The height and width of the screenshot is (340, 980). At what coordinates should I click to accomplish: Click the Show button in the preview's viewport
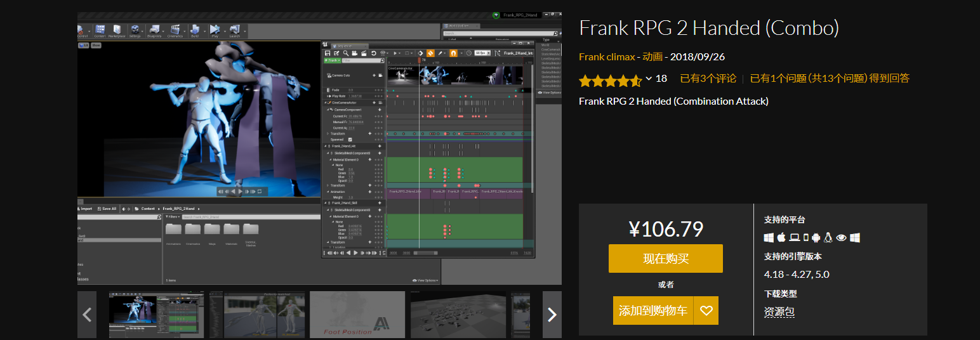click(96, 45)
